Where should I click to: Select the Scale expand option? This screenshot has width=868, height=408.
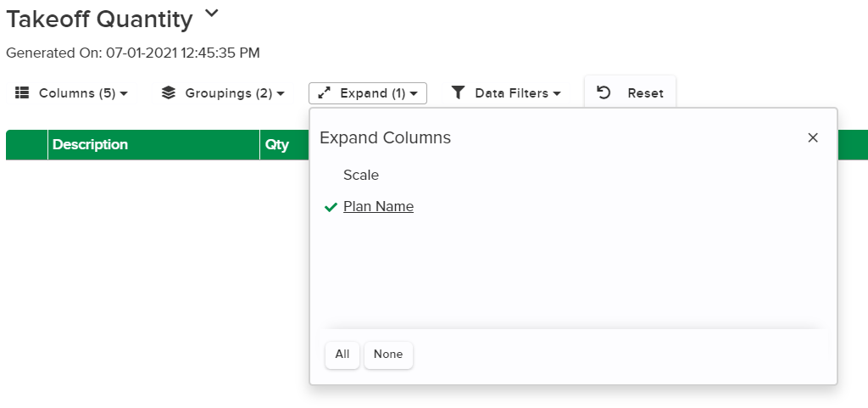click(361, 175)
